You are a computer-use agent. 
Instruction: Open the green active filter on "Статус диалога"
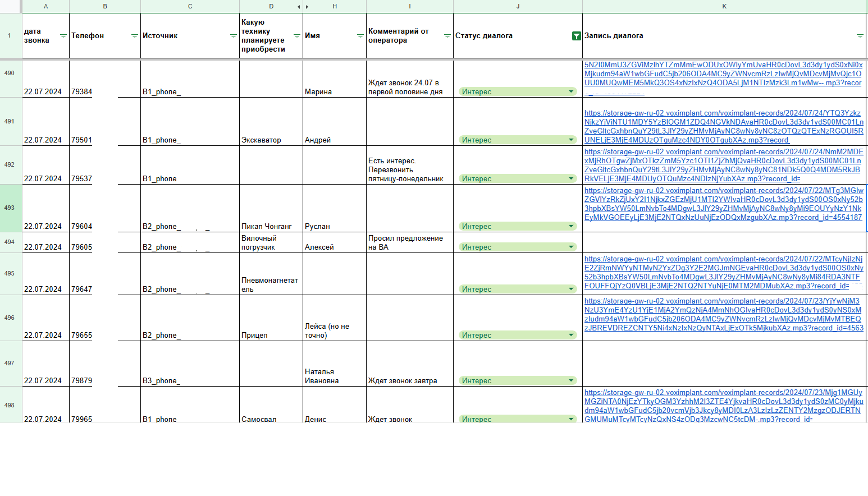[576, 36]
